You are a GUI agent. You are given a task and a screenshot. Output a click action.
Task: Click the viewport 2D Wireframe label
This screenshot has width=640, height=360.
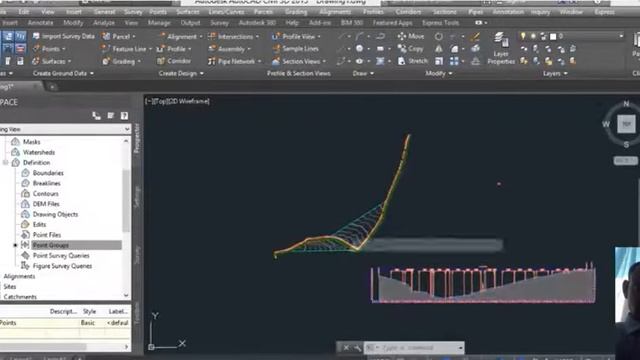tap(188, 101)
